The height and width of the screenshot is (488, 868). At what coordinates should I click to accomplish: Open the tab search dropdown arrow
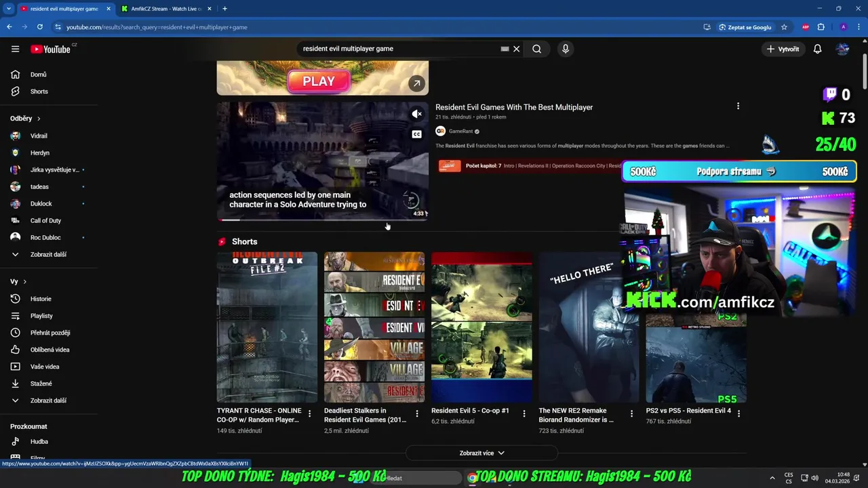point(8,9)
